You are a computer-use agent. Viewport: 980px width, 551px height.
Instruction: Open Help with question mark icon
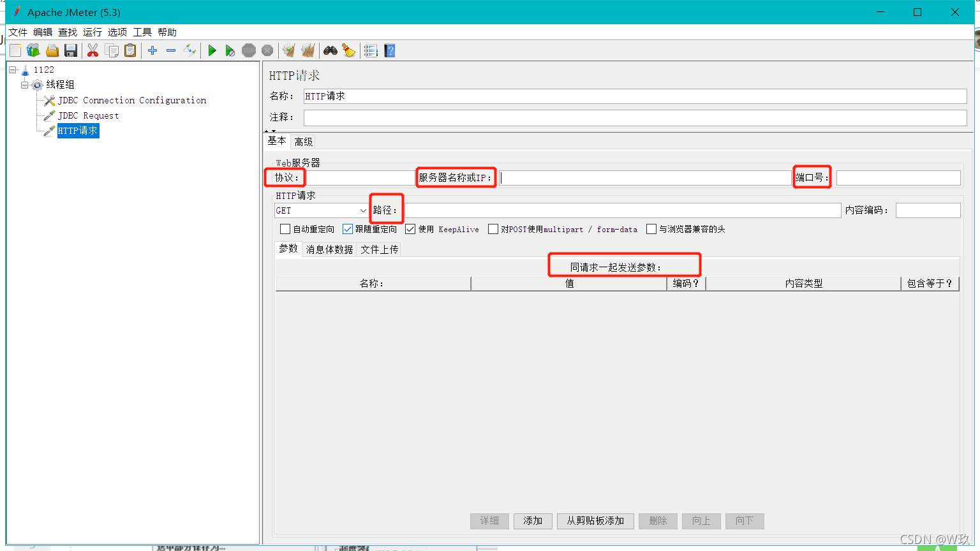tap(390, 50)
